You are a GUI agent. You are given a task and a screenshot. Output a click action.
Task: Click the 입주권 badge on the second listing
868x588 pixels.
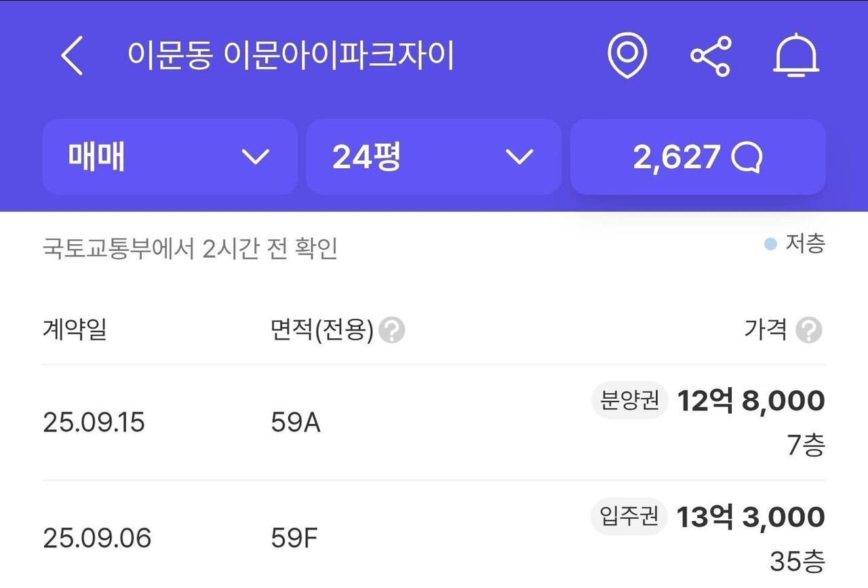coord(628,517)
